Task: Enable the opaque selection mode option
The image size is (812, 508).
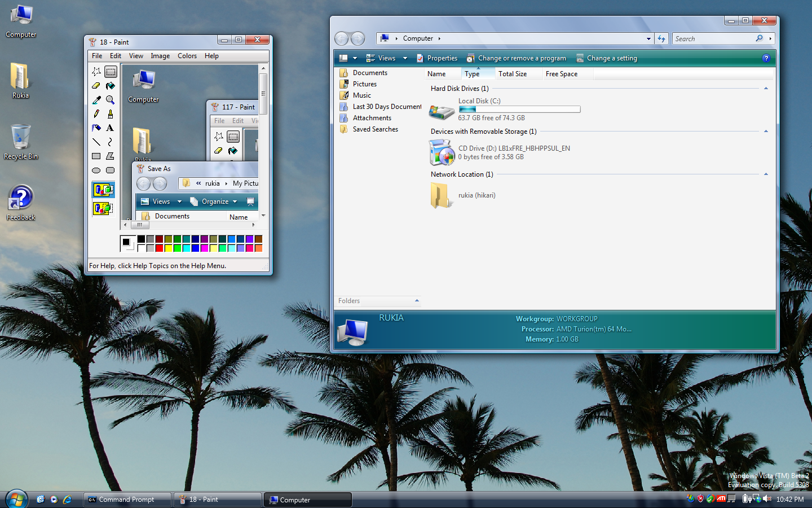Action: coord(103,190)
